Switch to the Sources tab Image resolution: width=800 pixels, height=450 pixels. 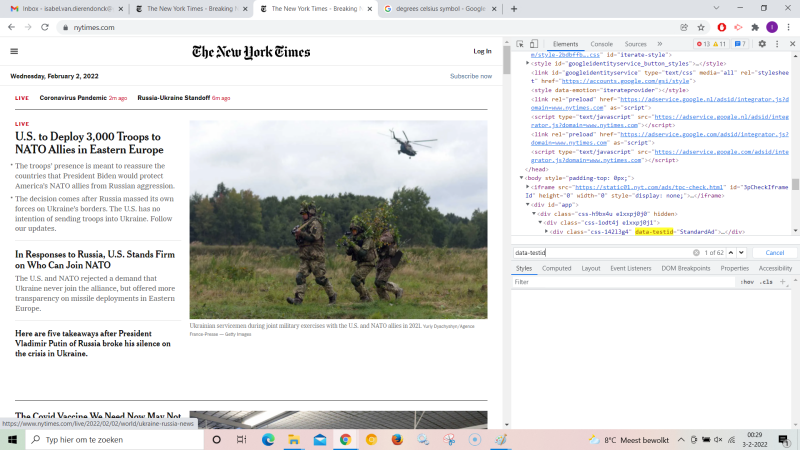[x=635, y=44]
